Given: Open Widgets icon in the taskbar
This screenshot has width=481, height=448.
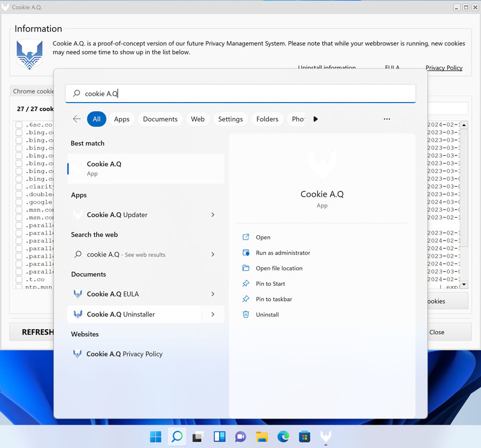Looking at the screenshot, I should tap(219, 436).
